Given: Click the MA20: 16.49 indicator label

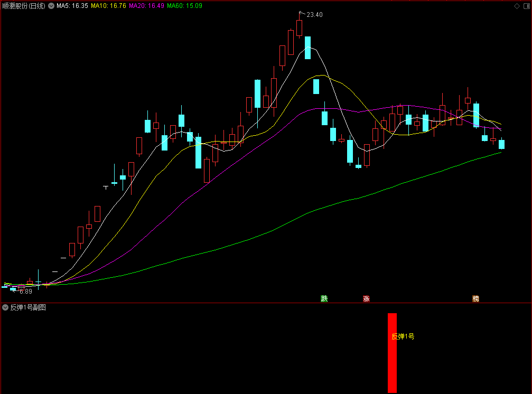Looking at the screenshot, I should point(146,6).
